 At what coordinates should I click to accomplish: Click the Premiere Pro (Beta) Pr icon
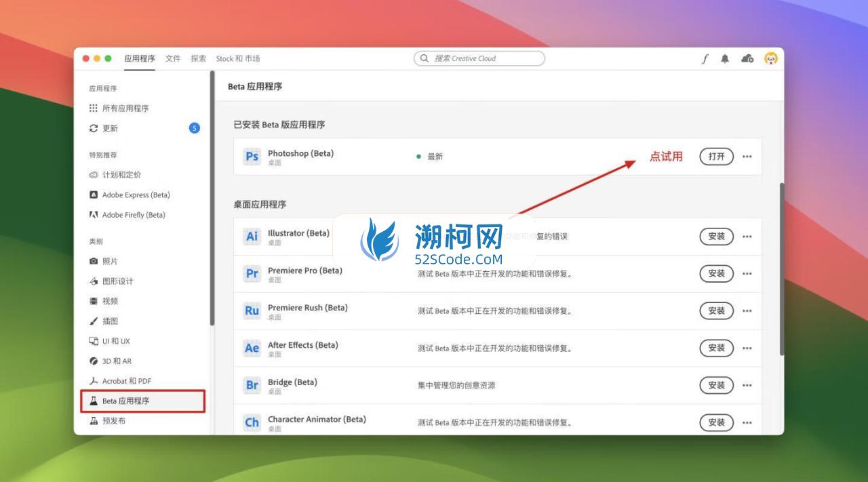pos(252,274)
